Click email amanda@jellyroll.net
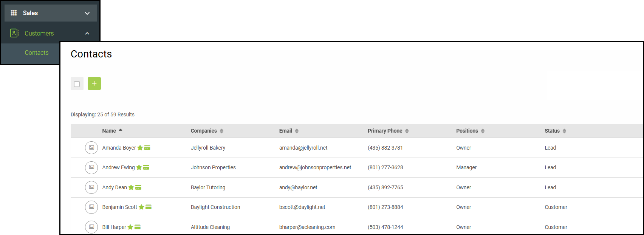The width and height of the screenshot is (644, 235). tap(303, 148)
